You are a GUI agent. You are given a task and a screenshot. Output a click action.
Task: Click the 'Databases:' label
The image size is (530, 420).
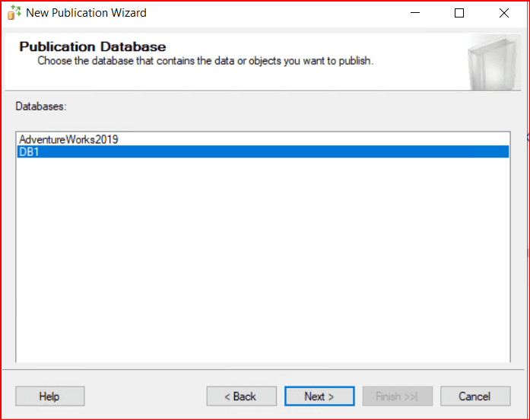[x=41, y=107]
